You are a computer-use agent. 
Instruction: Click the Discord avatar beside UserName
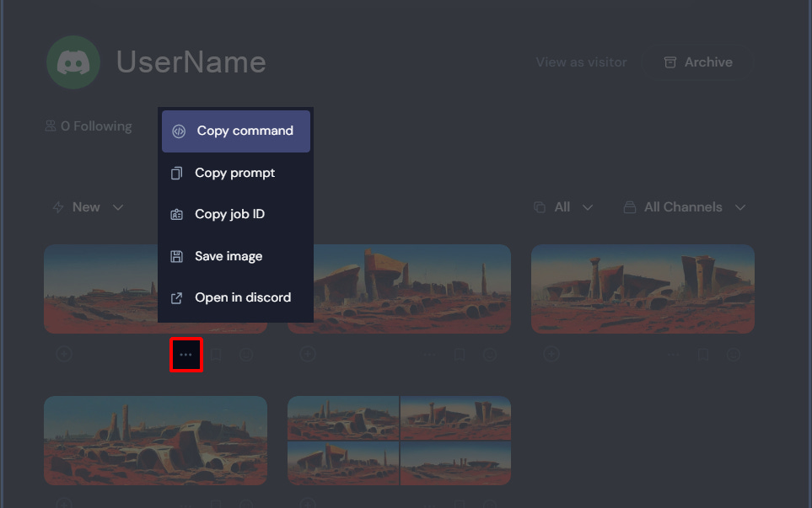pyautogui.click(x=73, y=62)
